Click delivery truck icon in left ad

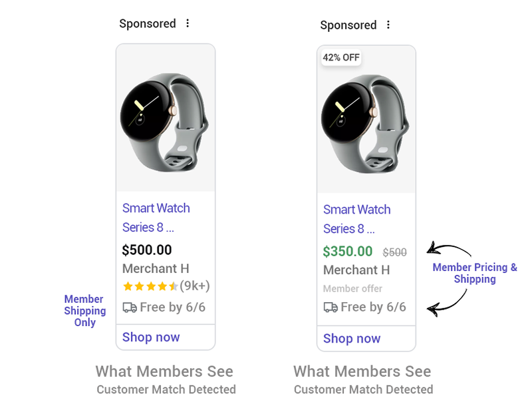(130, 307)
